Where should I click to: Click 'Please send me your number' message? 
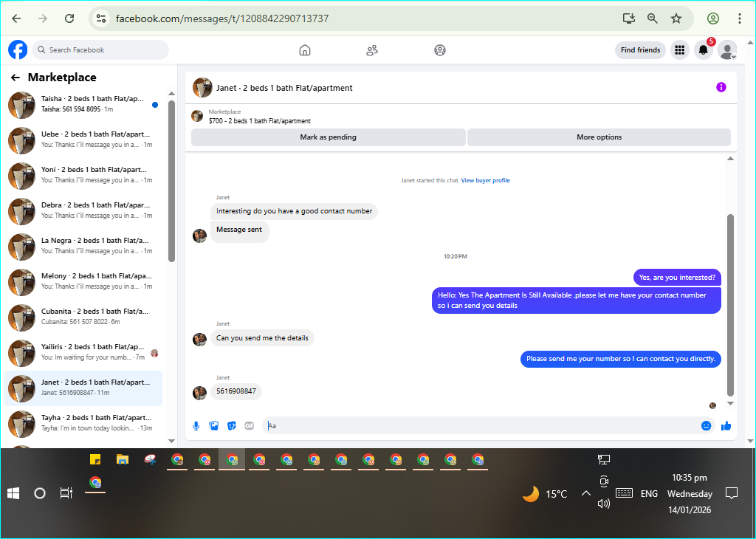click(x=620, y=359)
